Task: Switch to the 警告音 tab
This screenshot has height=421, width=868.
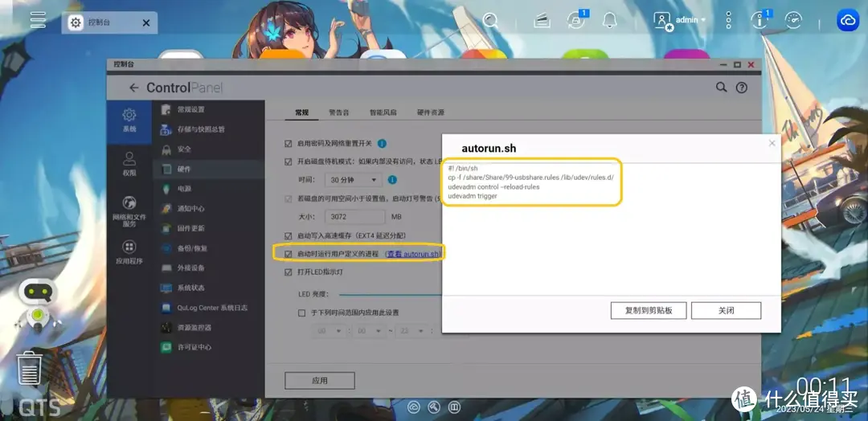Action: 339,112
